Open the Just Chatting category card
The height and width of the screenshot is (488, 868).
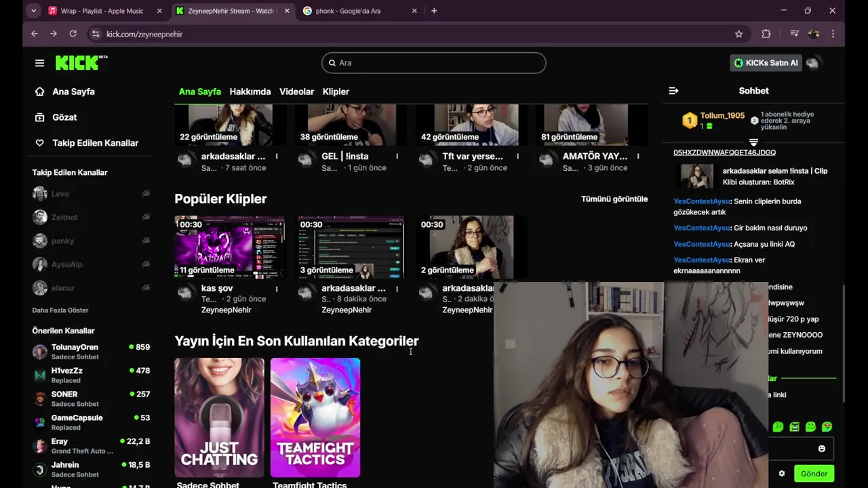coord(219,418)
